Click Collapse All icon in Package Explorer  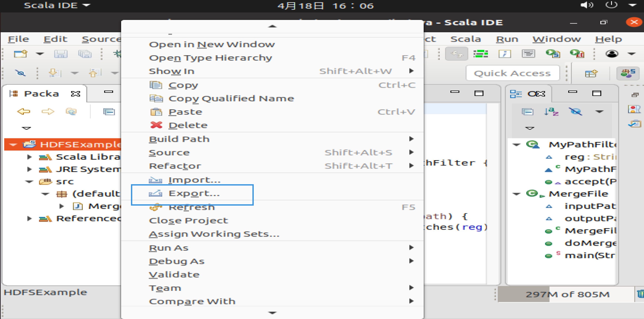click(x=109, y=111)
